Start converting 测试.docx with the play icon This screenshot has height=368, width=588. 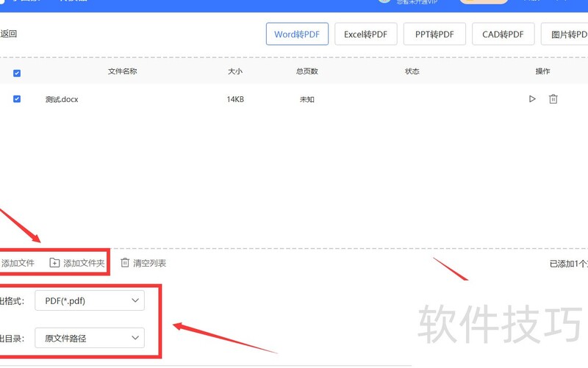(x=532, y=99)
